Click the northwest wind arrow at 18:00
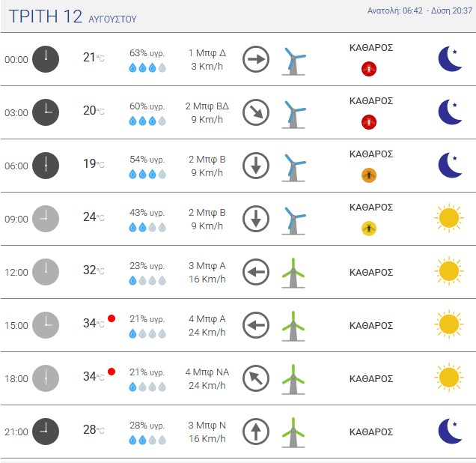Viewport: 476px width, 463px height. click(x=256, y=378)
